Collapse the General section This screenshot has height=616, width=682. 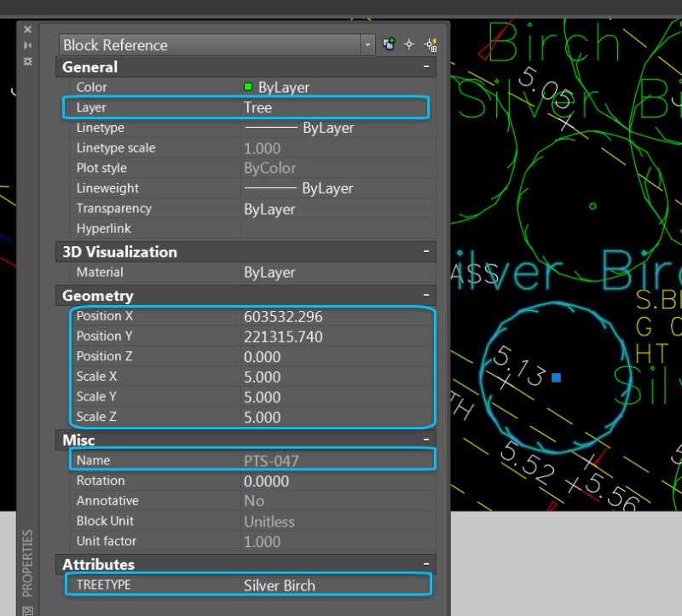coord(426,66)
